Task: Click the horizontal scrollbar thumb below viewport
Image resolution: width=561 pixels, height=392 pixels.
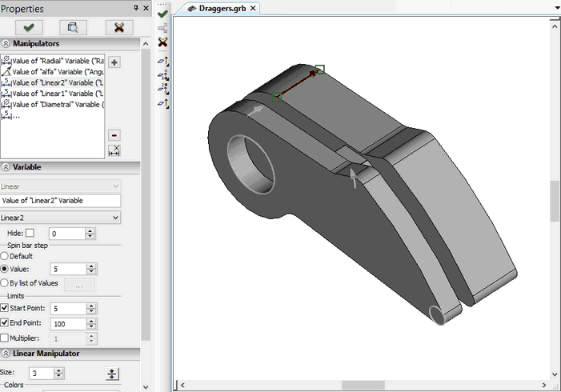Action: click(363, 385)
